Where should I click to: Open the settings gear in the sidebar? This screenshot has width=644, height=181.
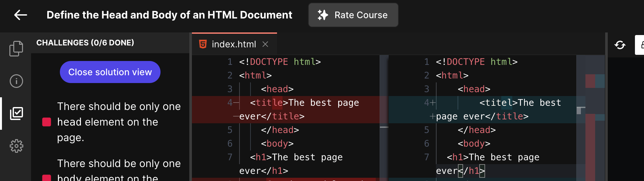point(16,146)
